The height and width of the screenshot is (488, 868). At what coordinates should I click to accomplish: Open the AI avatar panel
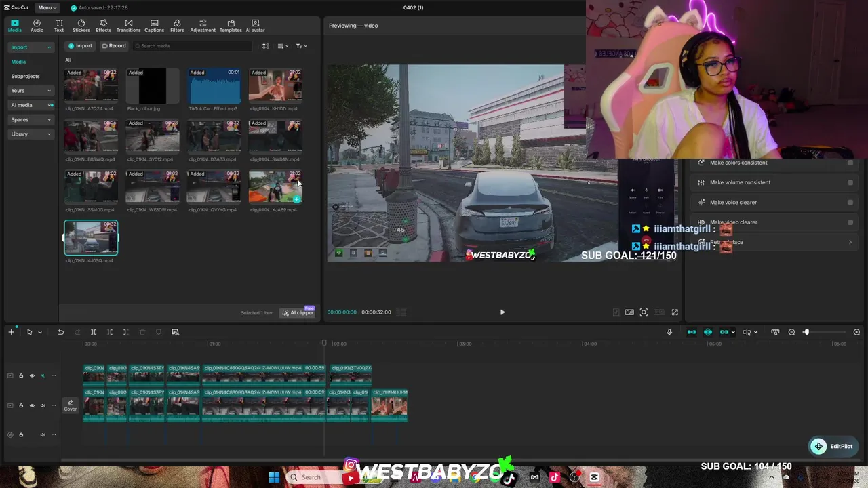click(255, 26)
